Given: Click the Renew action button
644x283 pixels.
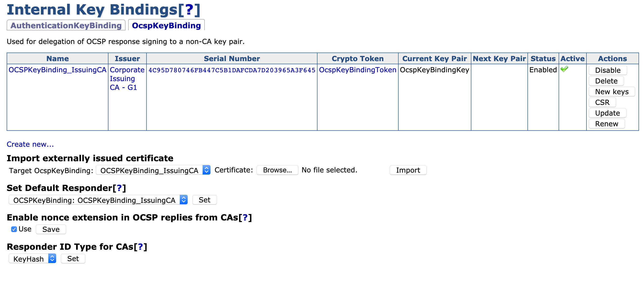Looking at the screenshot, I should coord(606,124).
